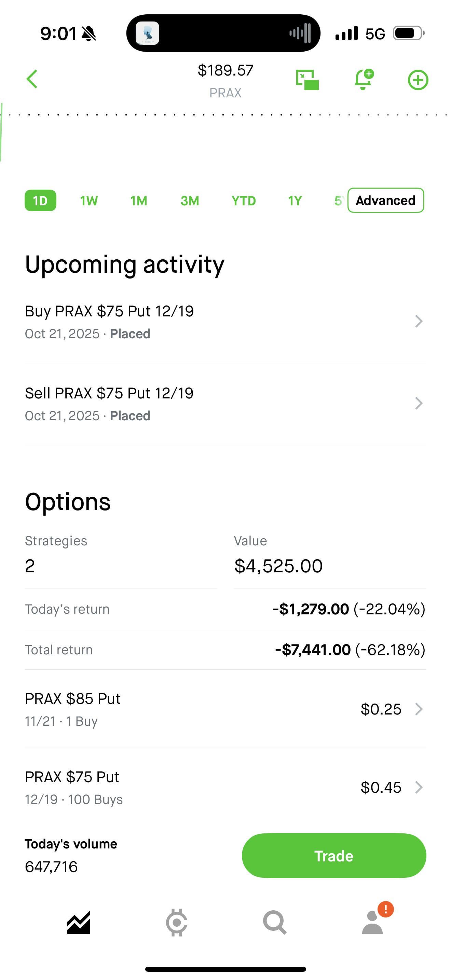451x980 pixels.
Task: Expand the Sell PRAX $75 Put order
Action: pyautogui.click(x=225, y=404)
